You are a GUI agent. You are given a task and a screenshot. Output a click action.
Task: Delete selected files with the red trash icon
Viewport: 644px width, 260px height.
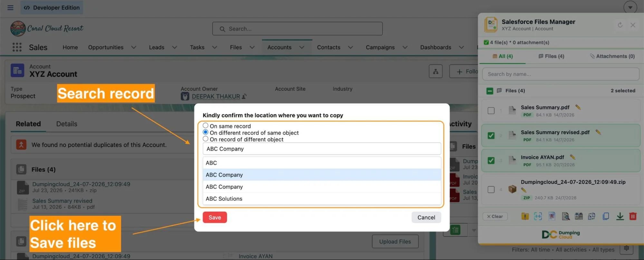633,216
